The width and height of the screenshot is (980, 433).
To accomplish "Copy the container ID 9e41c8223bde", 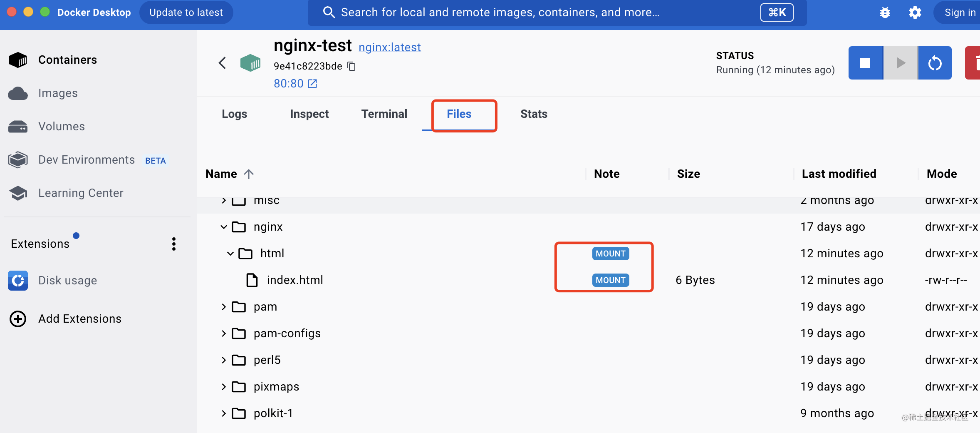I will pyautogui.click(x=351, y=66).
